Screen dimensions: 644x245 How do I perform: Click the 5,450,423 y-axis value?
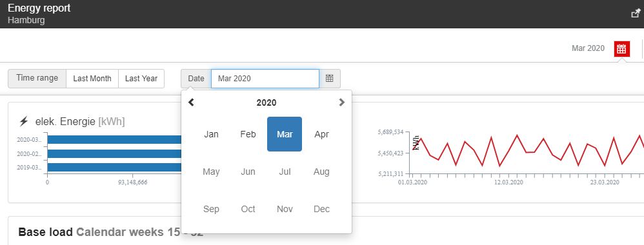(390, 153)
